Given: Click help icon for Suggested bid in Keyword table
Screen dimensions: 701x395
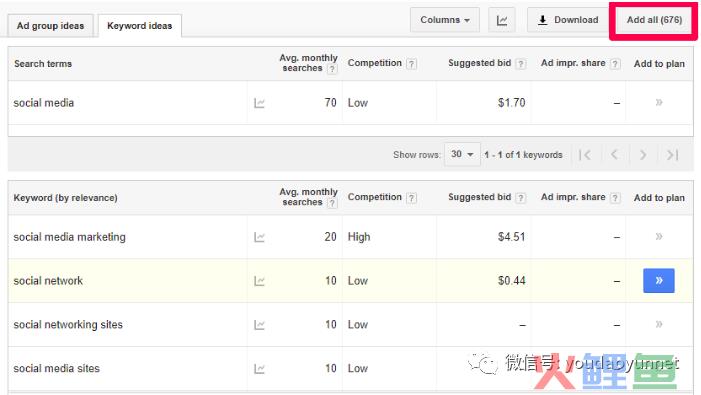Looking at the screenshot, I should [x=520, y=198].
